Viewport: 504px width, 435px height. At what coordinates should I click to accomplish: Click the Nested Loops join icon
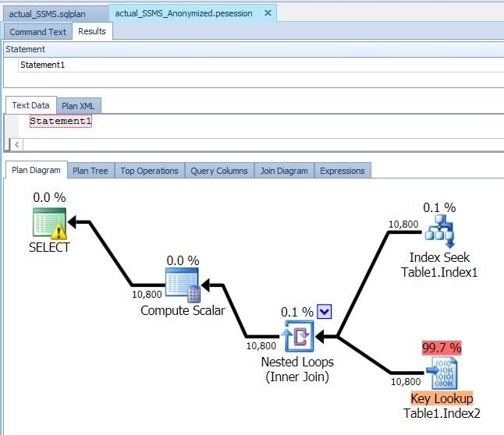click(x=297, y=337)
